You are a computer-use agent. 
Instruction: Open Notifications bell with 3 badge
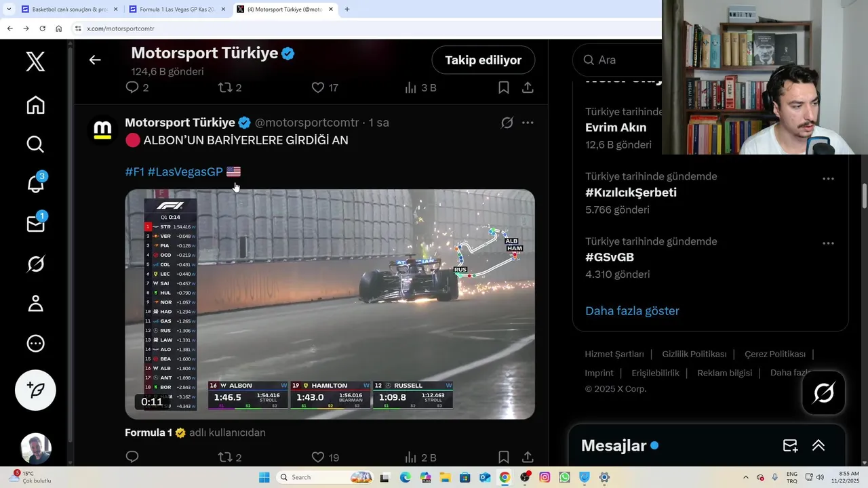click(x=36, y=183)
